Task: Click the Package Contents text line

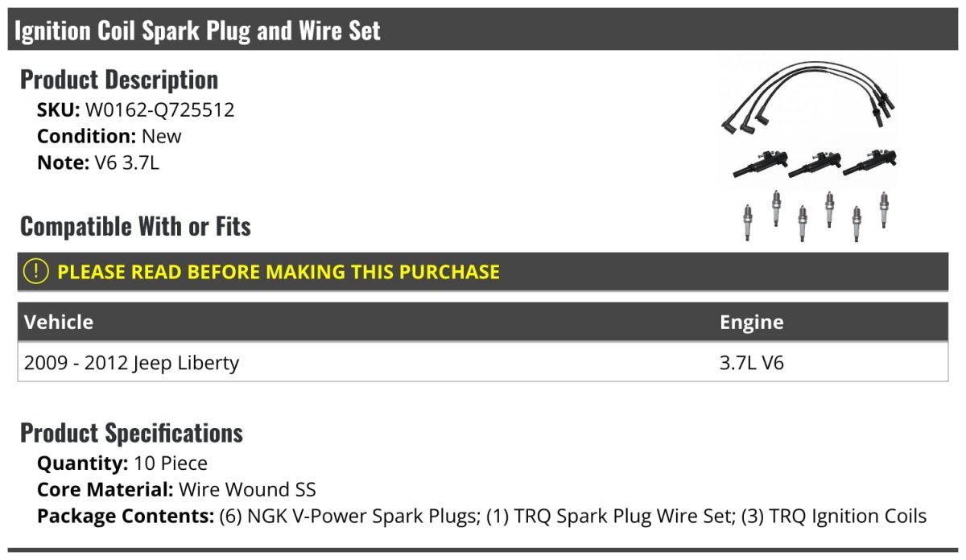Action: (x=481, y=516)
